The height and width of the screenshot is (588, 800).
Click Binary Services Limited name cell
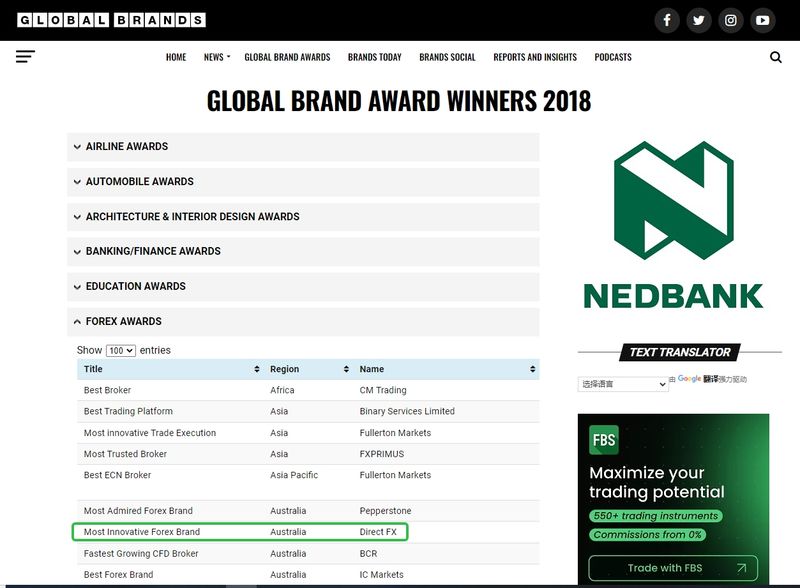(x=407, y=411)
